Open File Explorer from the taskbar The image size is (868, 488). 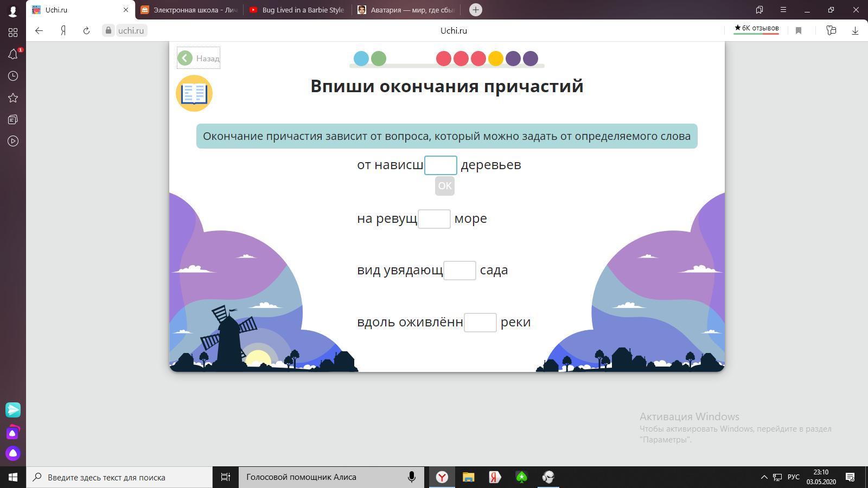[x=468, y=477]
